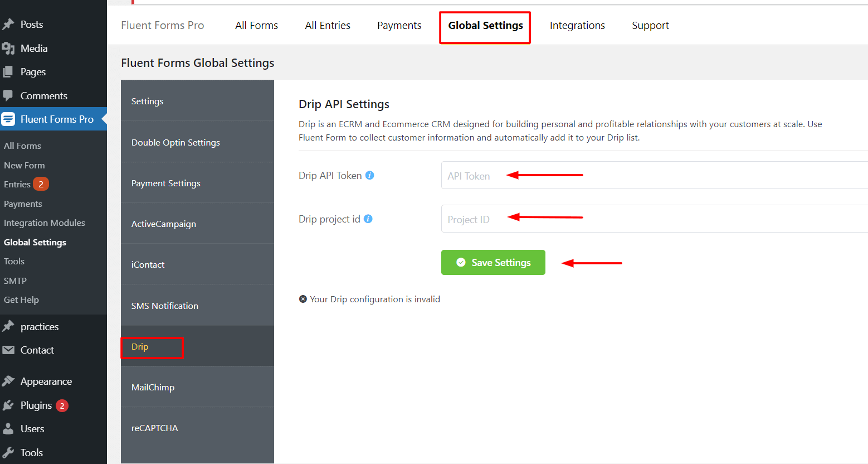Click the Save Settings button
The image size is (868, 464).
click(x=493, y=262)
